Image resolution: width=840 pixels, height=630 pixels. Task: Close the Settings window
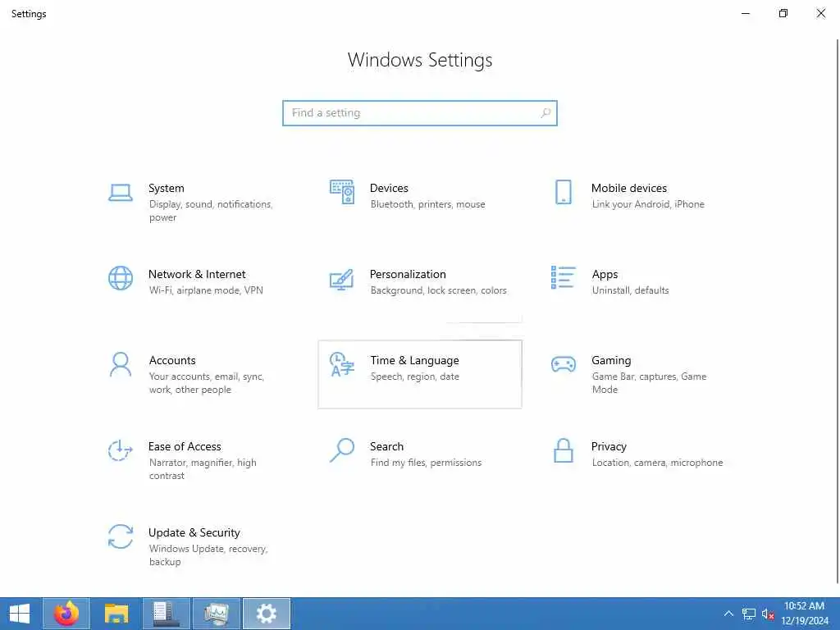coord(820,13)
